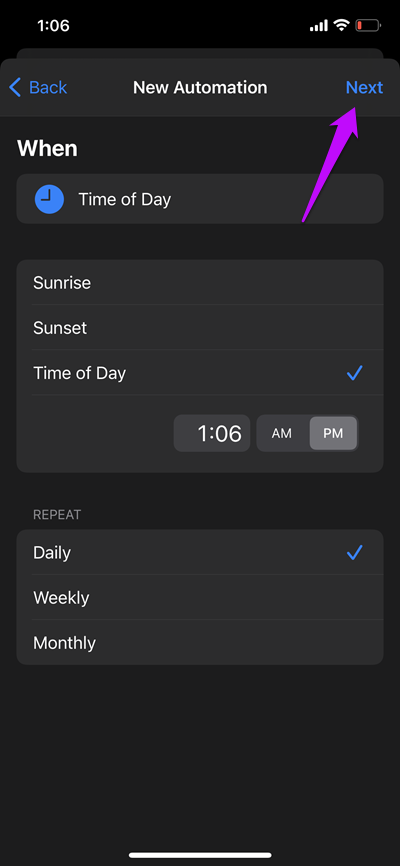The width and height of the screenshot is (400, 866).
Task: Switch the time to PM
Action: [x=333, y=434]
